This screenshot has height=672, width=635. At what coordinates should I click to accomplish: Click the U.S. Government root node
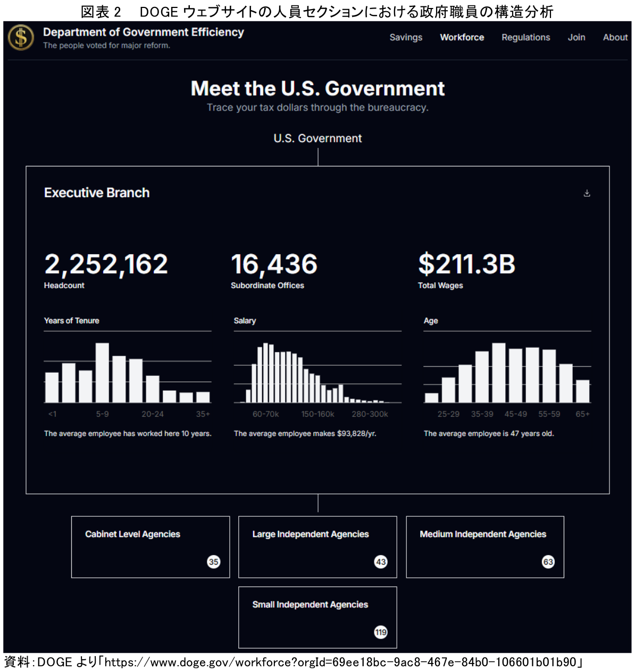(x=317, y=139)
